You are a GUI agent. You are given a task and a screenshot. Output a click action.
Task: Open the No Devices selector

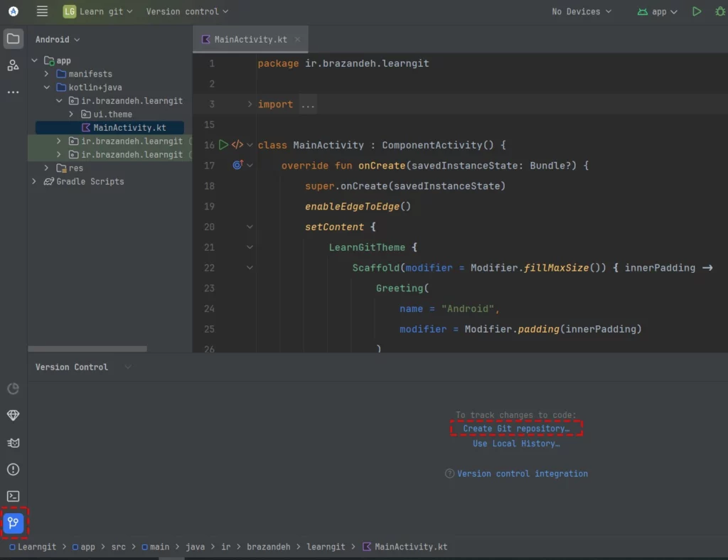582,11
